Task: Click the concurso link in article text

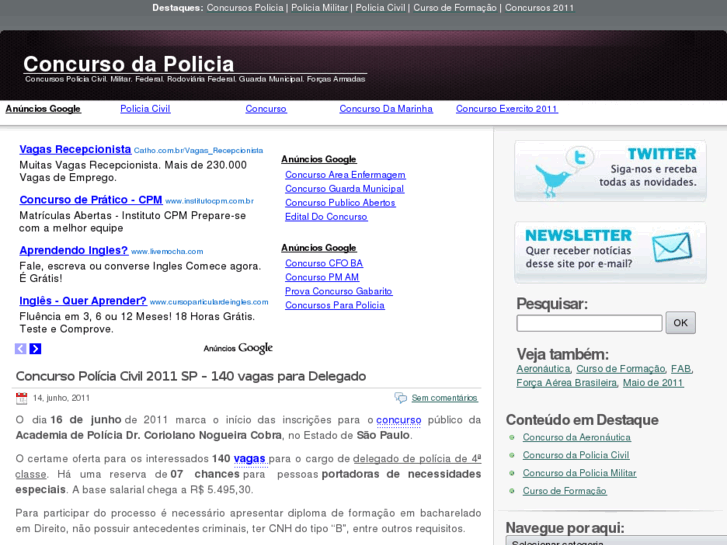Action: [x=398, y=420]
